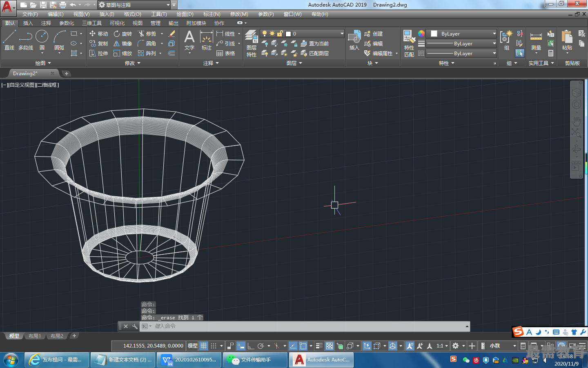Click the Group (组) icon

[x=506, y=40]
